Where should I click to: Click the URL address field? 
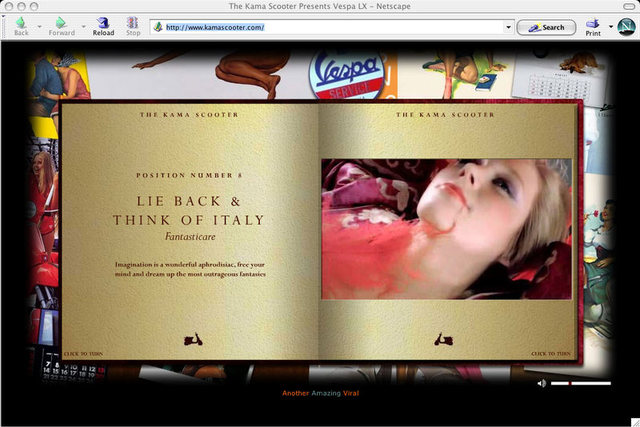pos(333,27)
